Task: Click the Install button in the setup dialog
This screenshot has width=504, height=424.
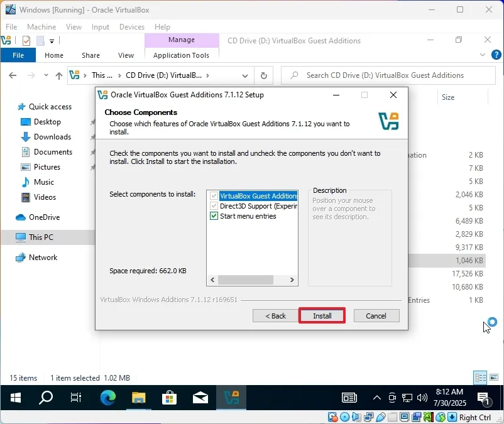Action: (322, 315)
